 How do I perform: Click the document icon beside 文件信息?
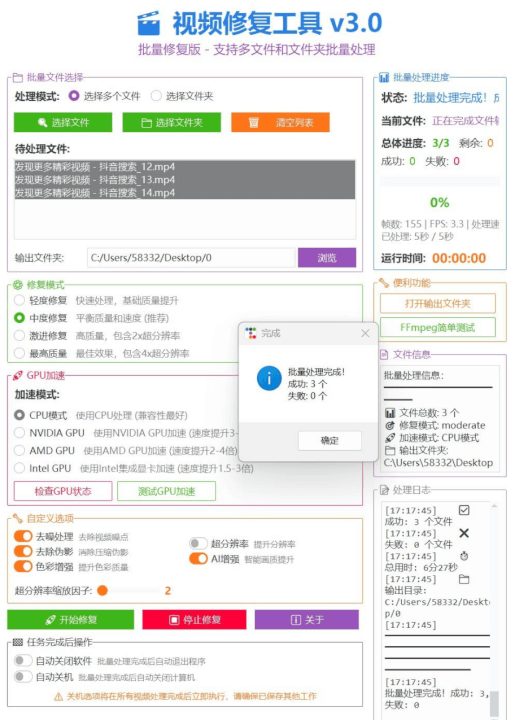point(384,354)
